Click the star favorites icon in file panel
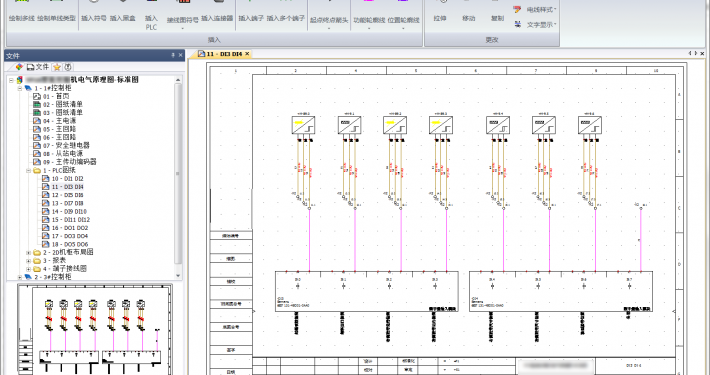This screenshot has width=710, height=375. pyautogui.click(x=57, y=67)
